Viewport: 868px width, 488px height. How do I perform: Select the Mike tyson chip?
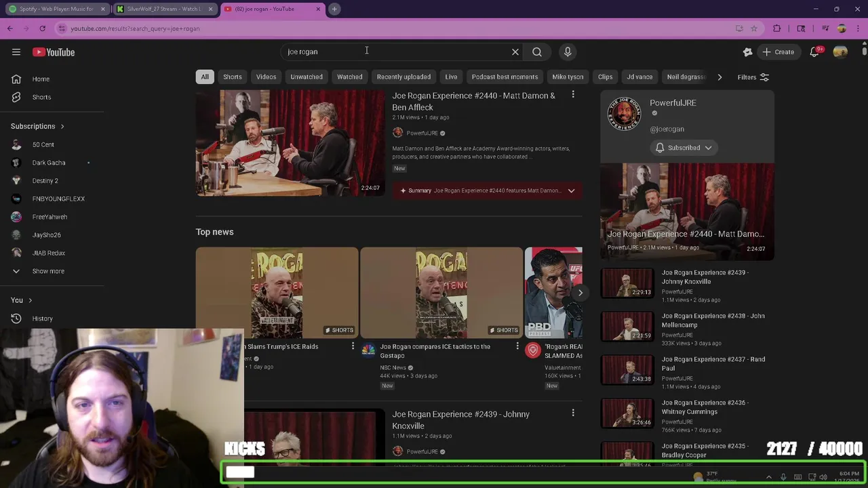568,77
